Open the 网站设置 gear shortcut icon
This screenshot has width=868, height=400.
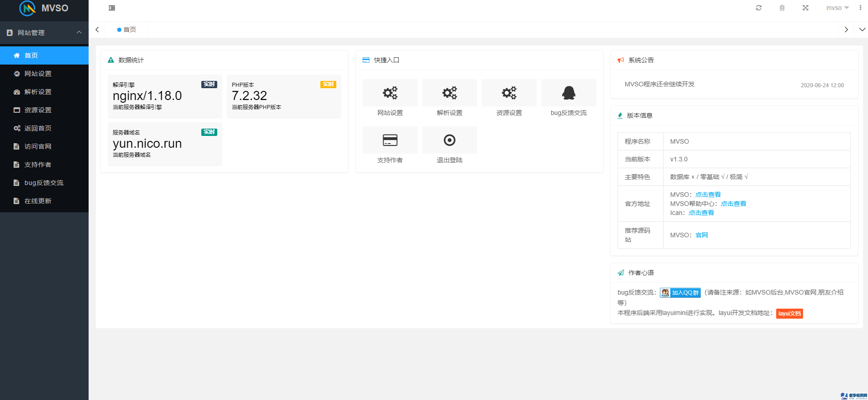tap(390, 93)
